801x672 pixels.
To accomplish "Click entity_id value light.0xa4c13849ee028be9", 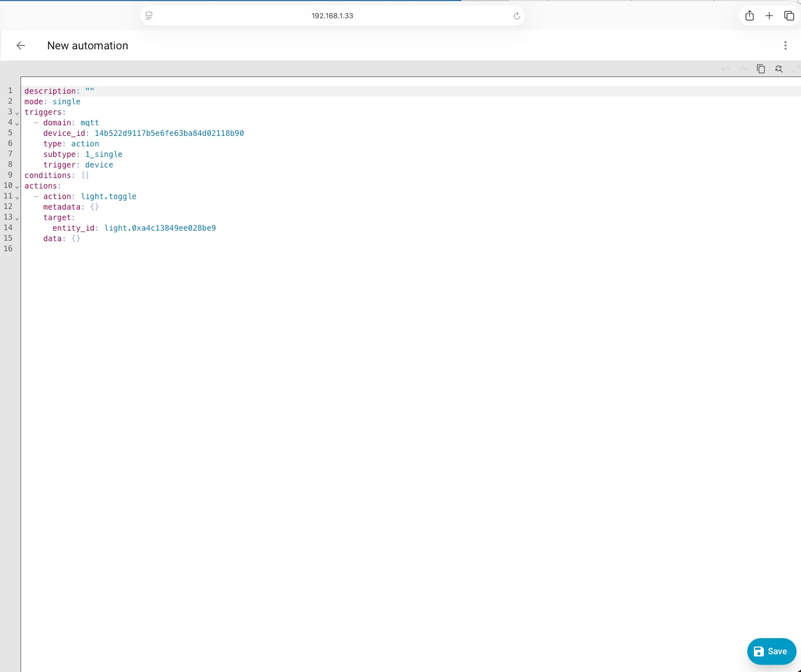I will (x=160, y=228).
